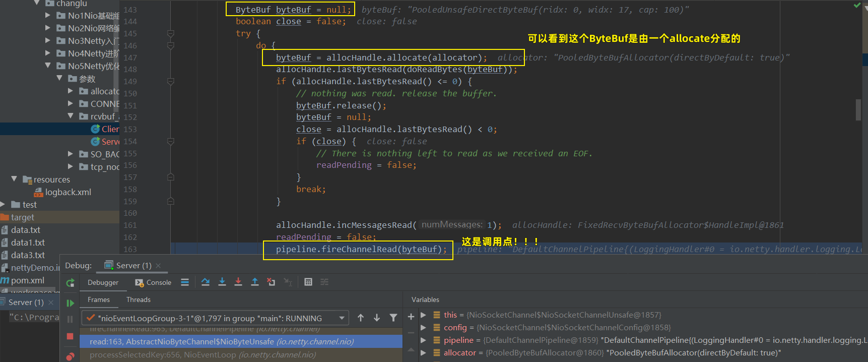Viewport: 868px width, 362px height.
Task: Open the thread selector dropdown nioEventLoopGroup-3-1
Action: point(215,318)
